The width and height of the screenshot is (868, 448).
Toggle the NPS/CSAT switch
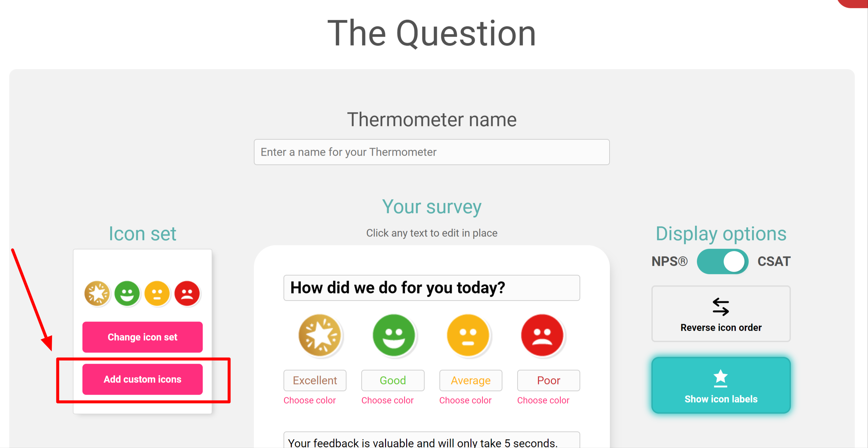[x=722, y=261]
